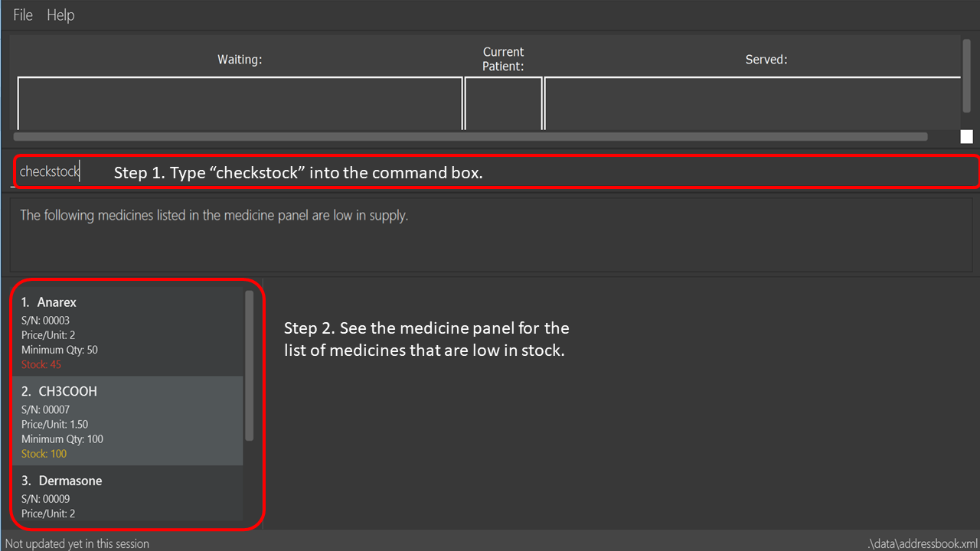
Task: Click the Current Patient box
Action: click(503, 103)
